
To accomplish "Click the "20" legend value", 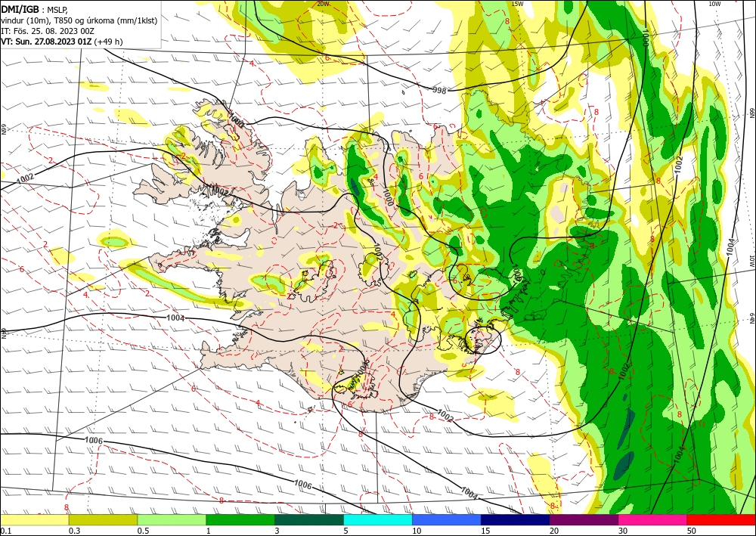I will coord(554,531).
